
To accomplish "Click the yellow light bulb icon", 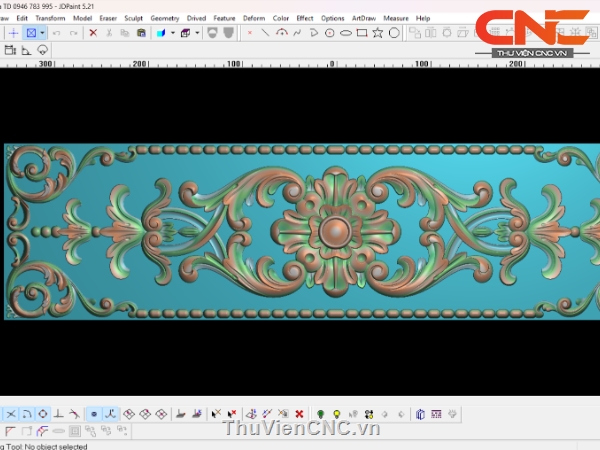I will click(x=337, y=413).
